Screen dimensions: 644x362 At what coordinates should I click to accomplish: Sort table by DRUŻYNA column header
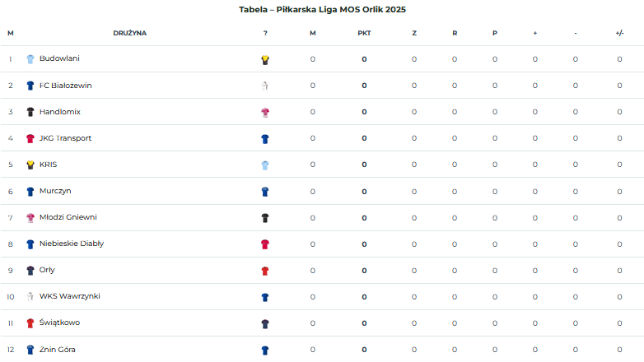click(129, 34)
